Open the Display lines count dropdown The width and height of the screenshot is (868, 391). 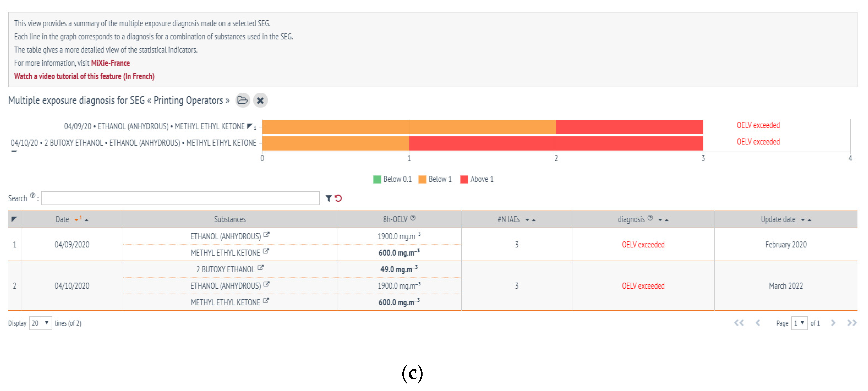[x=40, y=323]
